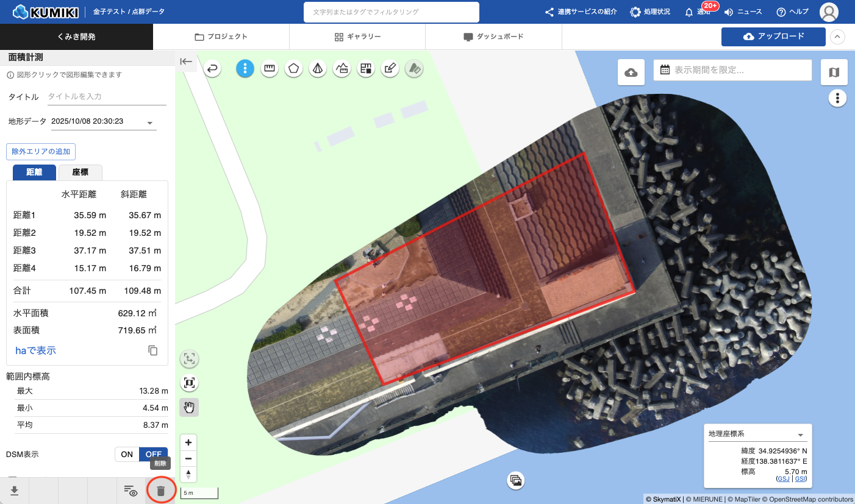Click the タイトル input field

click(106, 97)
